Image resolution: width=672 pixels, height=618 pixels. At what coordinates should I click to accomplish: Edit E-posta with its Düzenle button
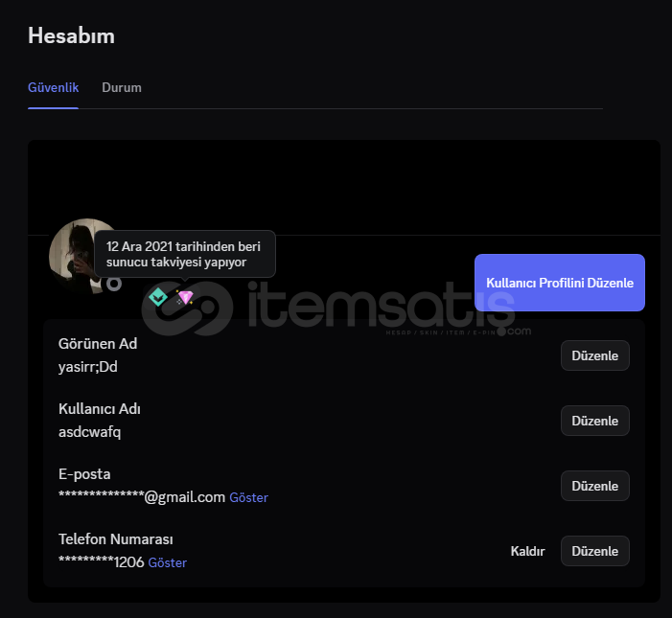[595, 486]
